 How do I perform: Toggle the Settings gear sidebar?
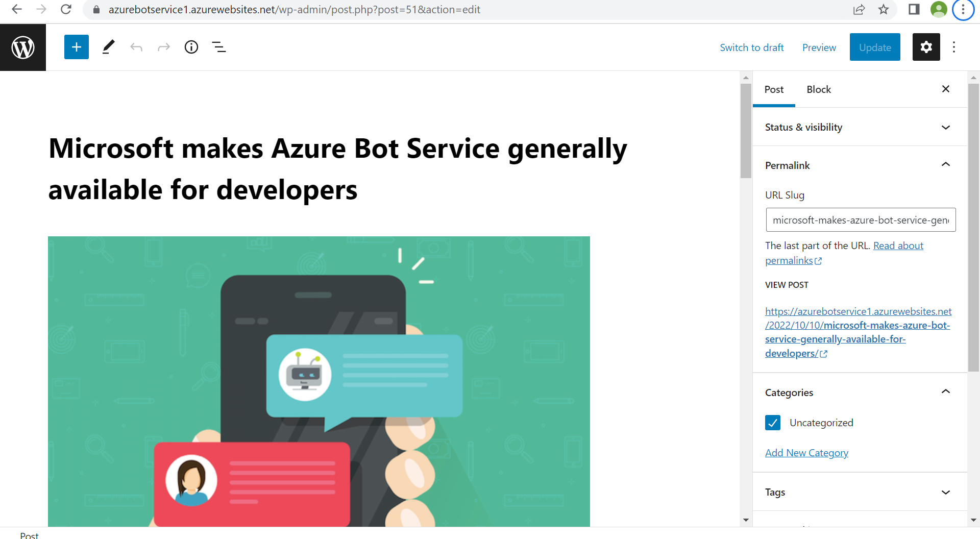(x=926, y=47)
